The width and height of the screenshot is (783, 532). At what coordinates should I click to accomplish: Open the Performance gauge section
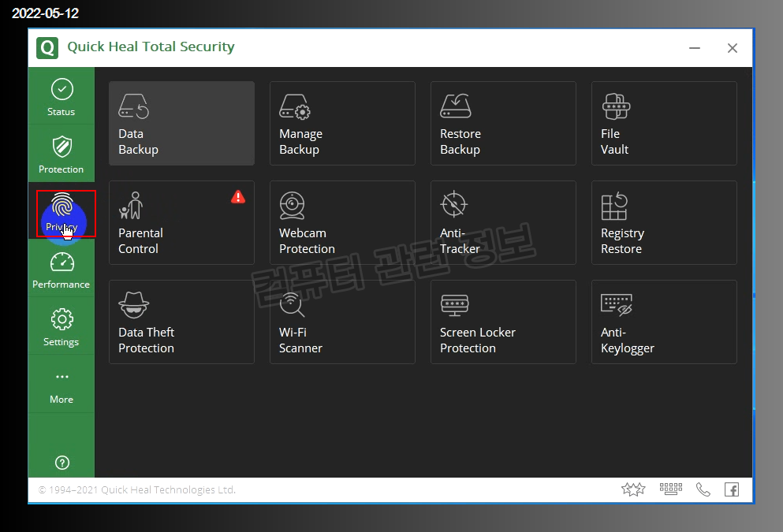pyautogui.click(x=62, y=270)
